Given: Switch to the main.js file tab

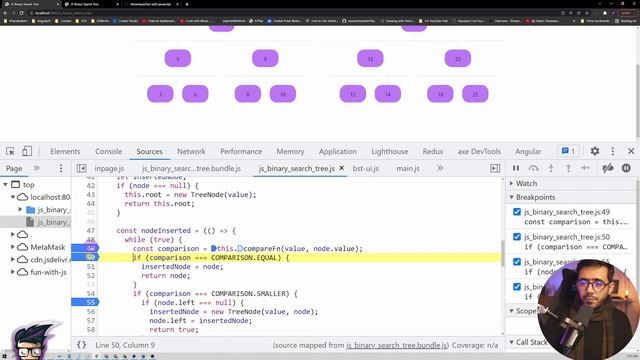Looking at the screenshot, I should (x=408, y=168).
